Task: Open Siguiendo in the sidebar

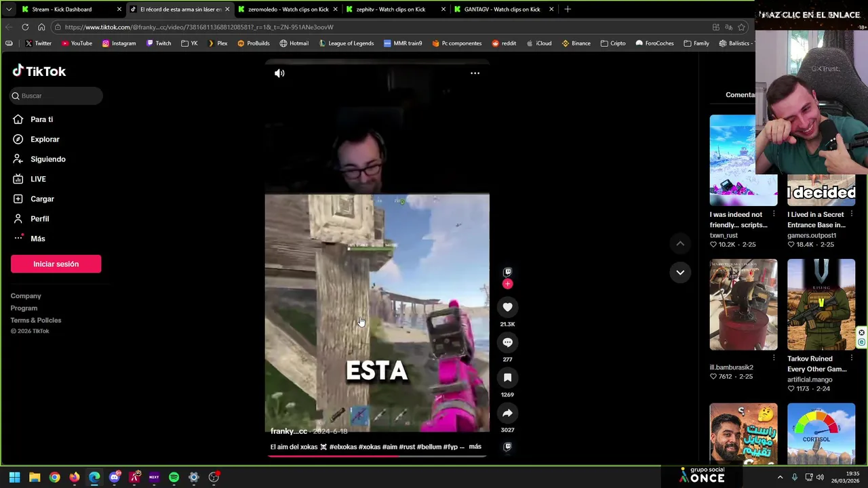Action: pos(47,159)
